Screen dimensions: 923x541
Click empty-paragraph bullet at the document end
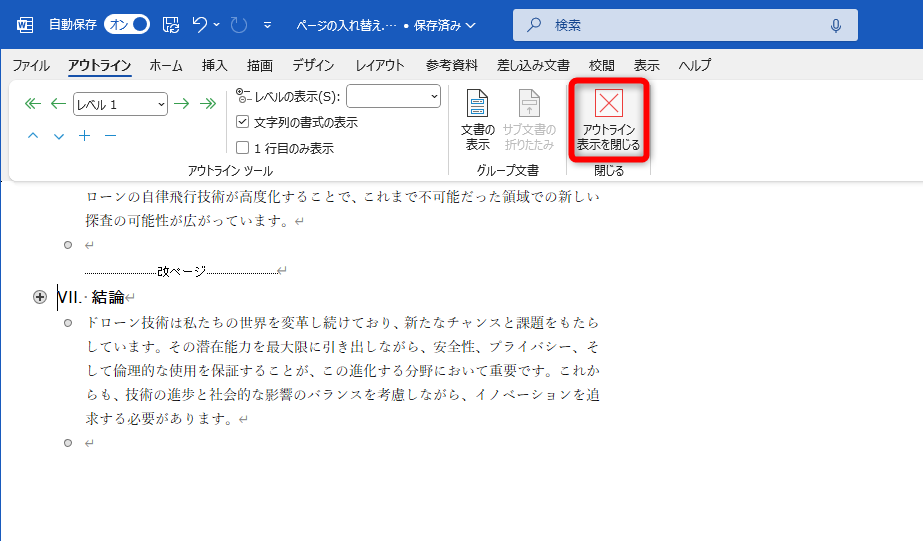pos(68,443)
